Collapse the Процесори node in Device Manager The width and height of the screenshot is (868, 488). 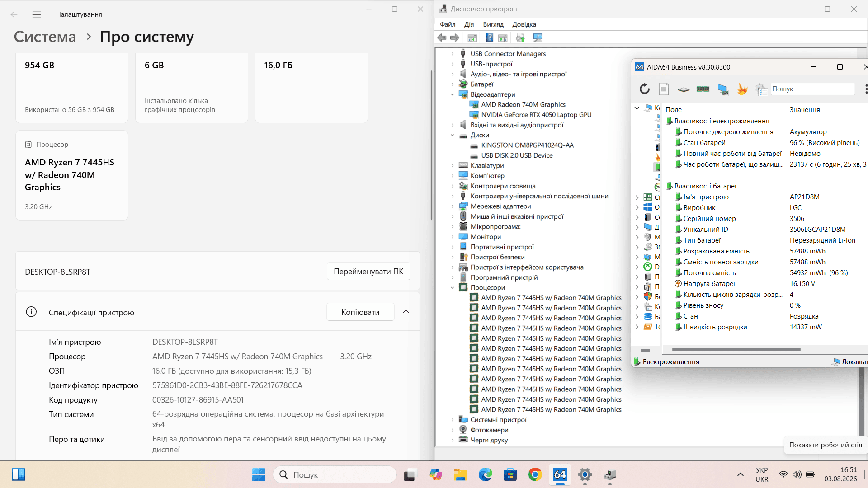coord(453,287)
